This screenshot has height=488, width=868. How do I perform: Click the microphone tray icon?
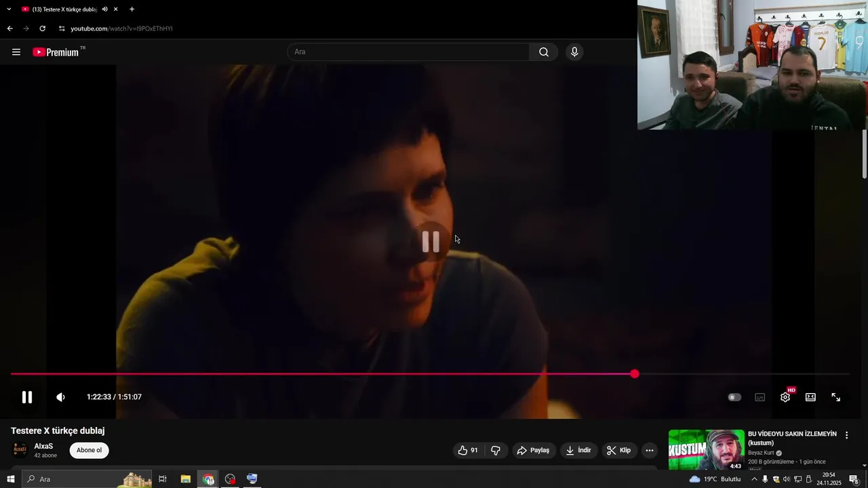[x=765, y=479]
